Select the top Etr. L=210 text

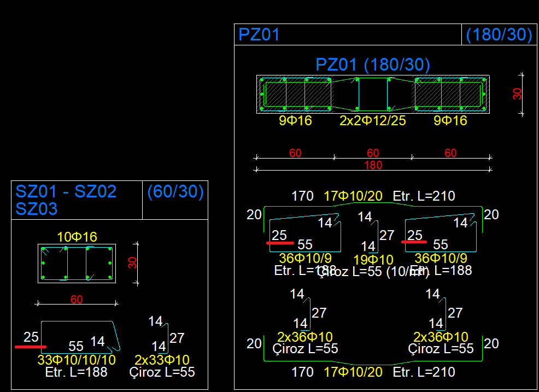[424, 196]
